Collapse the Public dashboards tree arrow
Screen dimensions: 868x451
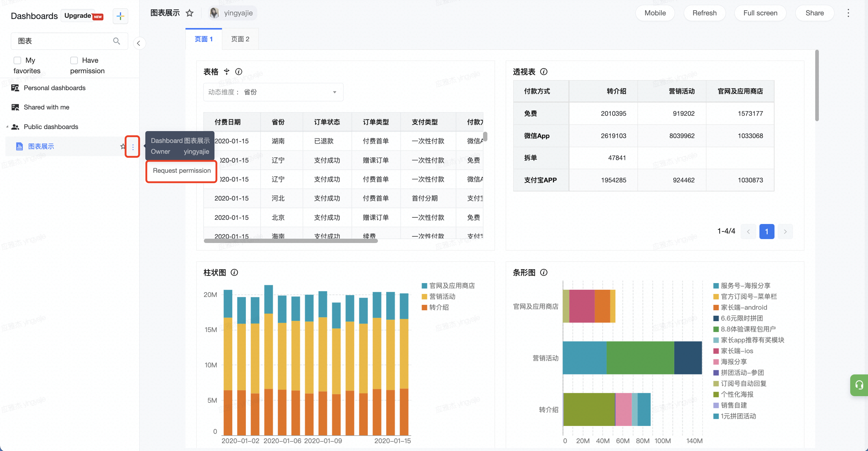pos(7,127)
